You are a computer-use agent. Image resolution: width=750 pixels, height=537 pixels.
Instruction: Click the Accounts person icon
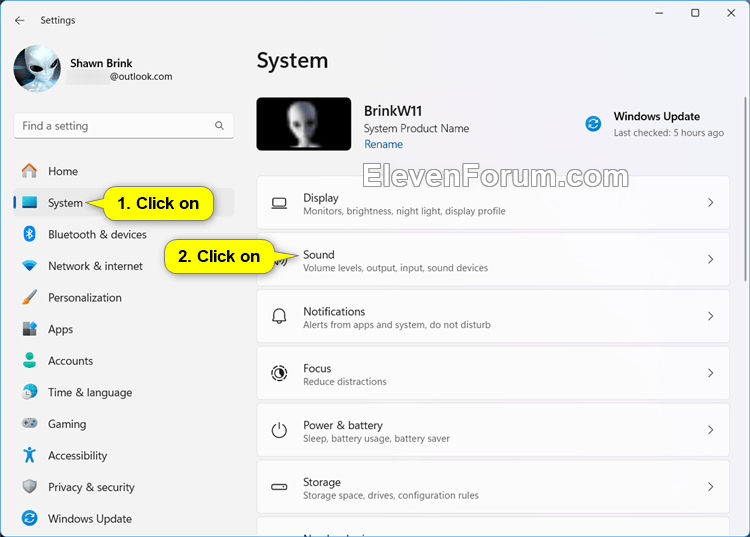pos(29,361)
